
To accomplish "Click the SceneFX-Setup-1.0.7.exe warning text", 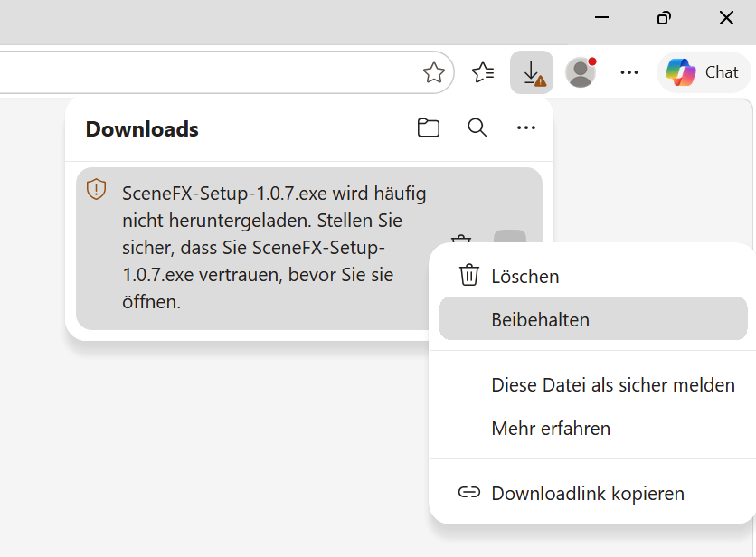I will (x=274, y=248).
